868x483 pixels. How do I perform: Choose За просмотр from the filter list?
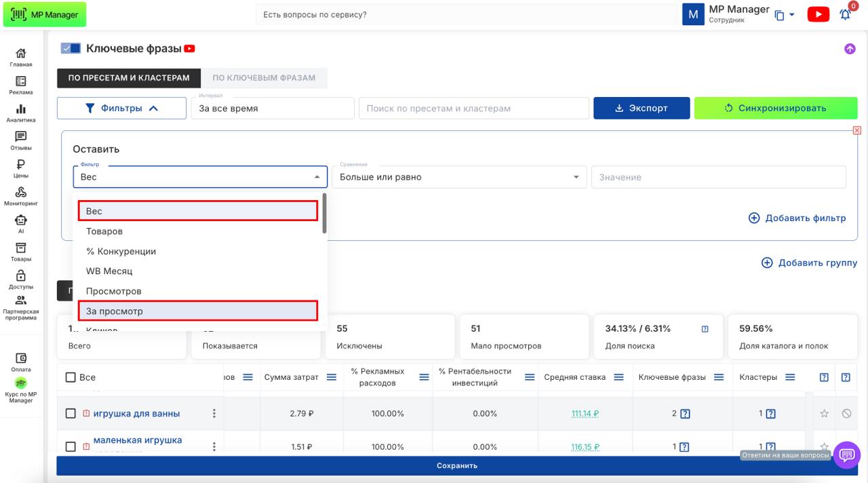[197, 311]
